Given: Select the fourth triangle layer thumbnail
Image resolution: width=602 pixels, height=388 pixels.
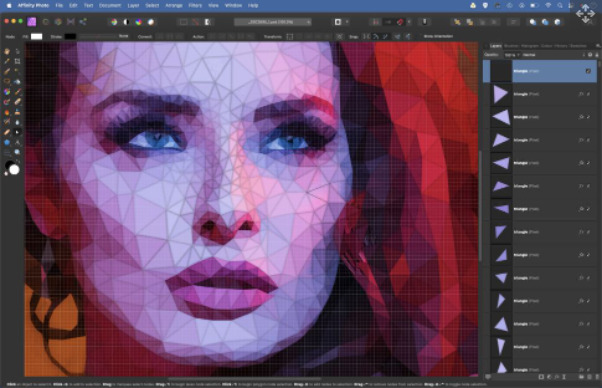Looking at the screenshot, I should pyautogui.click(x=501, y=140).
